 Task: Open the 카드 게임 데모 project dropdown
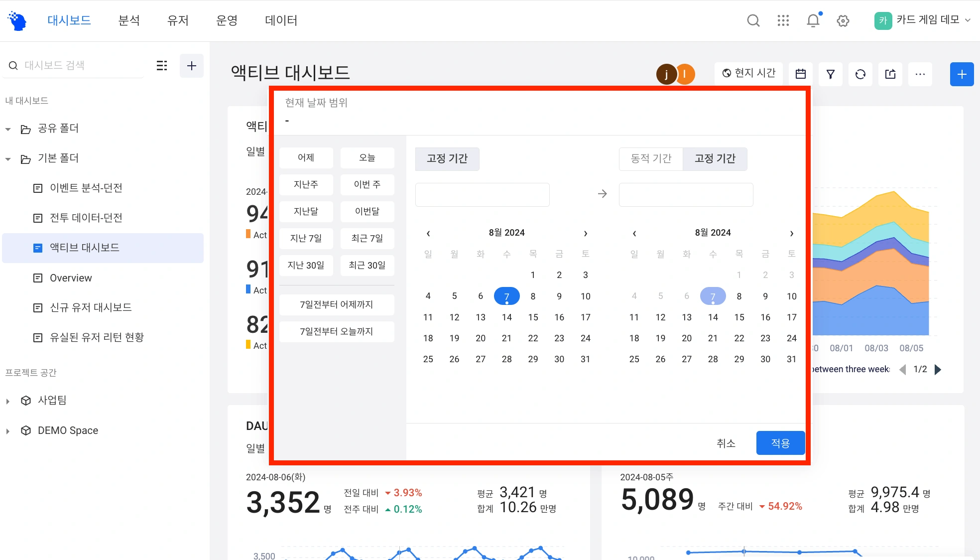pos(922,20)
